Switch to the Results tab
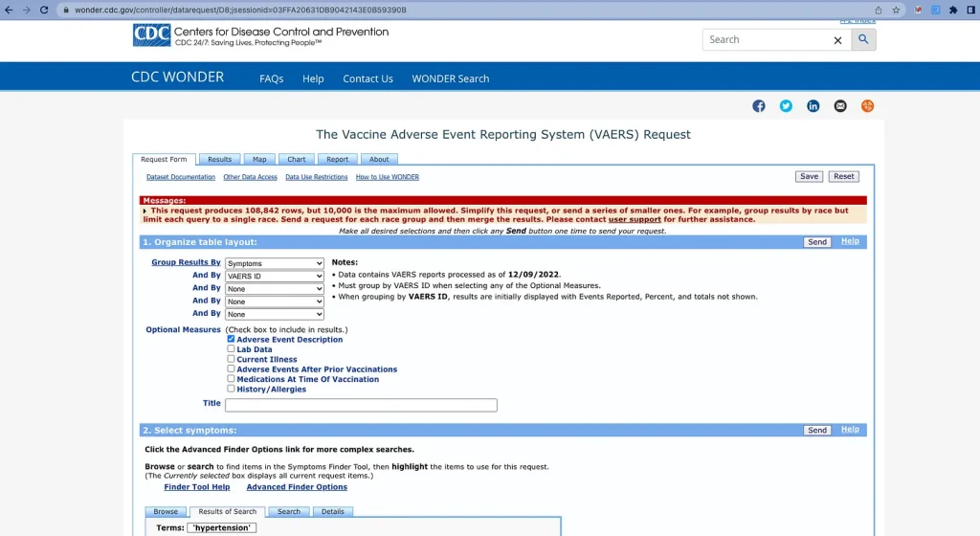The width and height of the screenshot is (980, 536). (219, 160)
